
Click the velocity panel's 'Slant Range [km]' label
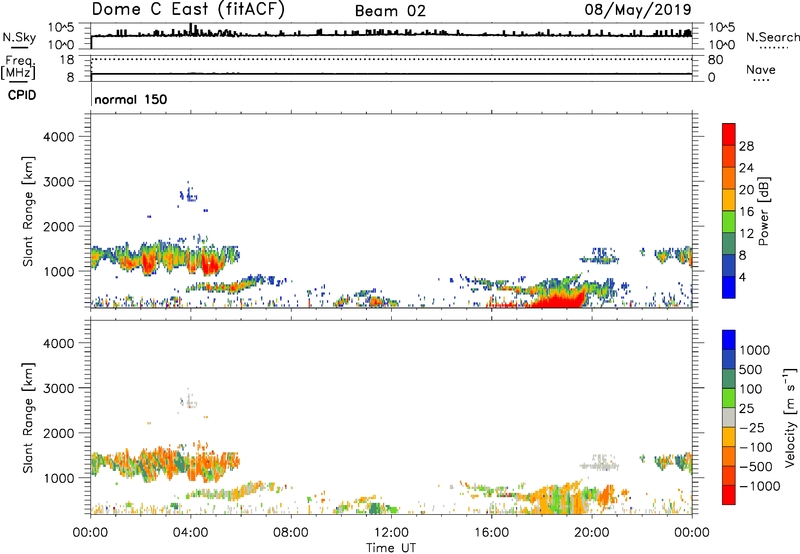coord(28,418)
